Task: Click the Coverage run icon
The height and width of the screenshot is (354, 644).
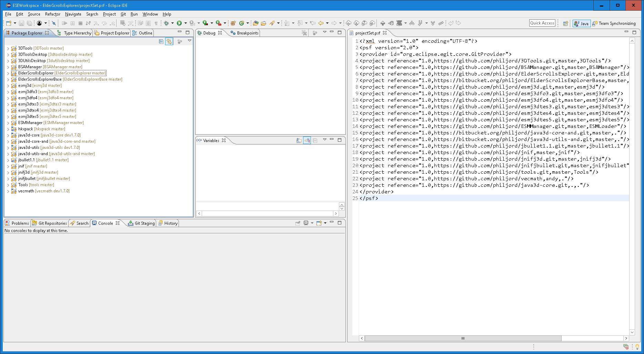Action: pyautogui.click(x=205, y=23)
